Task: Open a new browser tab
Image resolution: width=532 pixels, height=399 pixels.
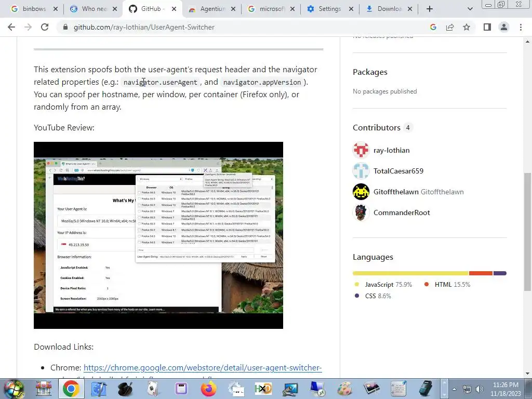Action: [430, 9]
